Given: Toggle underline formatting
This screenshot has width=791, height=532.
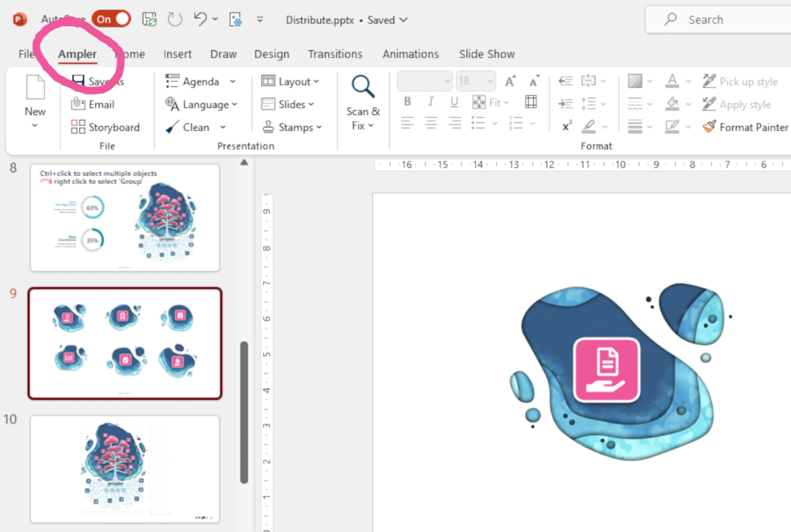Looking at the screenshot, I should (454, 102).
